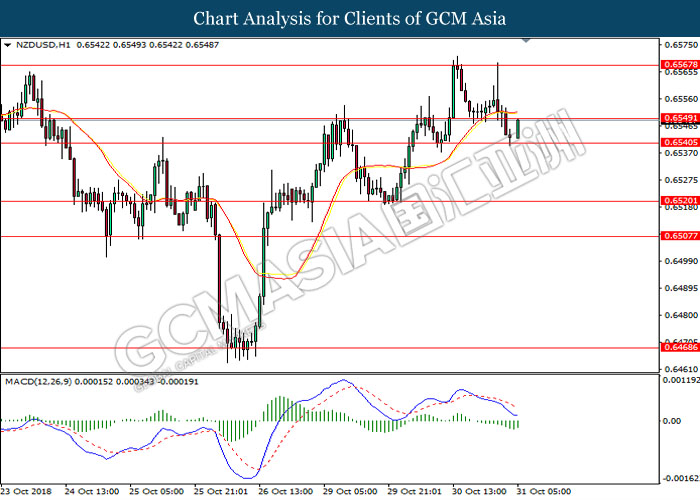Select the 0.65201 support price label

coord(680,200)
